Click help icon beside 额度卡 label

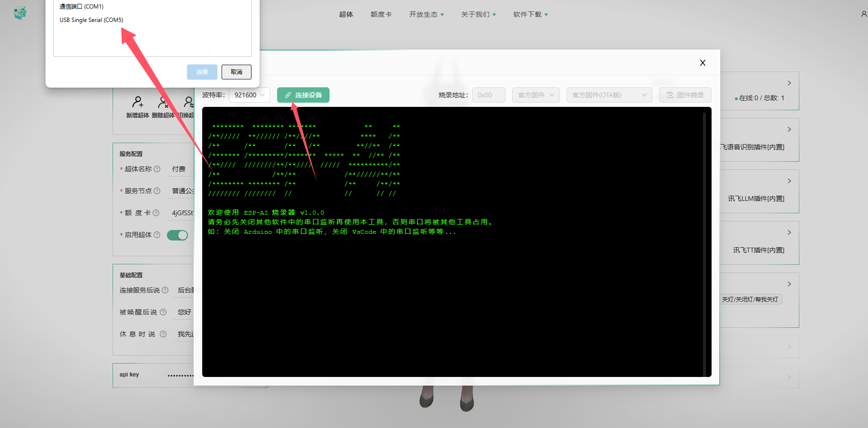pyautogui.click(x=156, y=213)
